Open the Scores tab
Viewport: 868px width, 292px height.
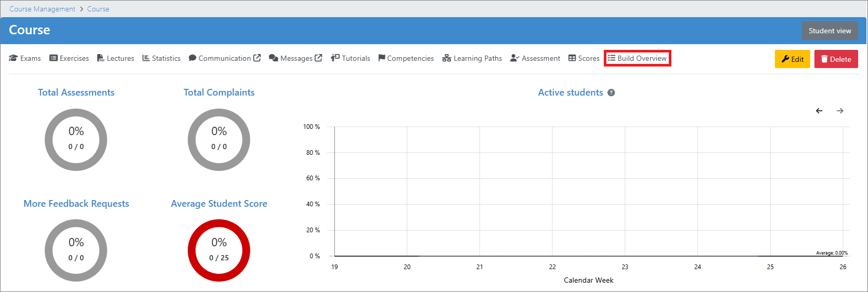click(584, 58)
